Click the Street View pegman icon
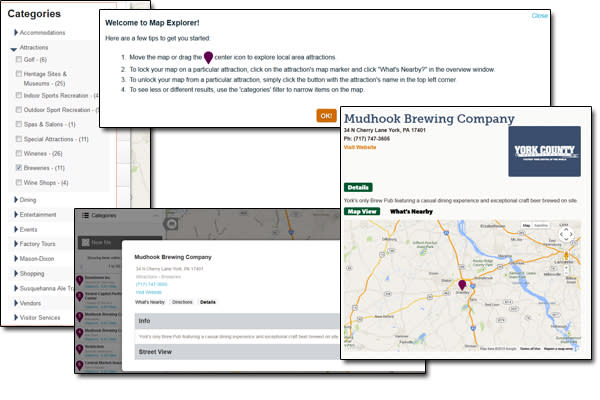600x400 pixels. (566, 256)
